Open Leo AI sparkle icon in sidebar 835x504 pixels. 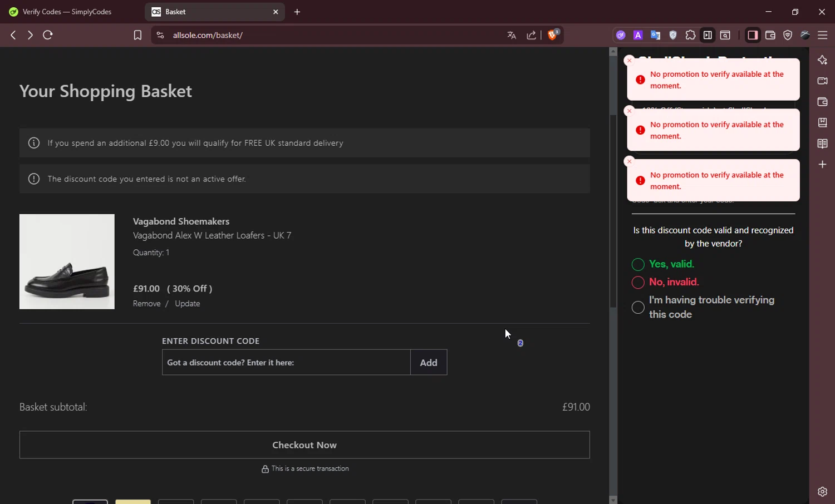pyautogui.click(x=822, y=60)
